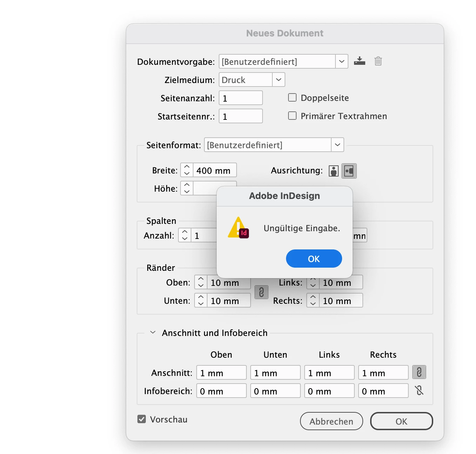The width and height of the screenshot is (476, 454).
Task: Click the Rechts margin field
Action: [341, 301]
